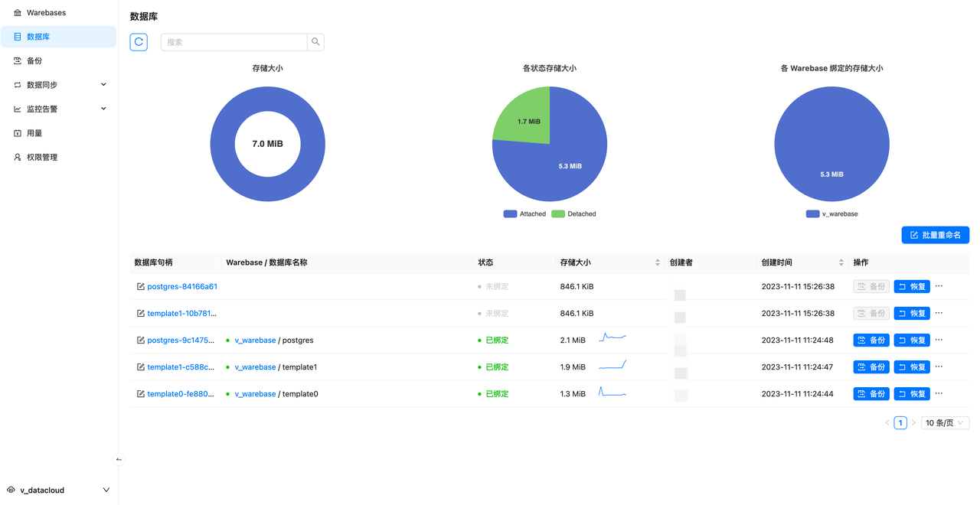
Task: Click the previous page arrow
Action: coord(887,423)
